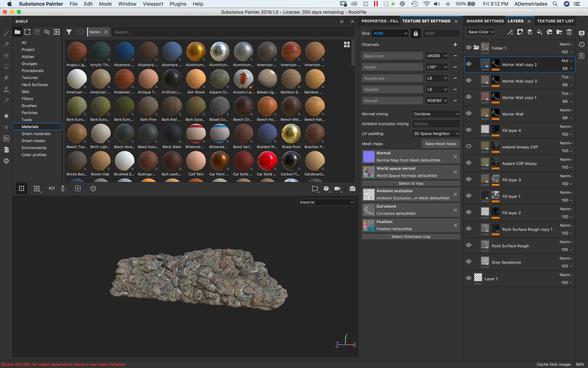This screenshot has width=588, height=368.
Task: Switch to the Properties - Fill tab
Action: (380, 21)
